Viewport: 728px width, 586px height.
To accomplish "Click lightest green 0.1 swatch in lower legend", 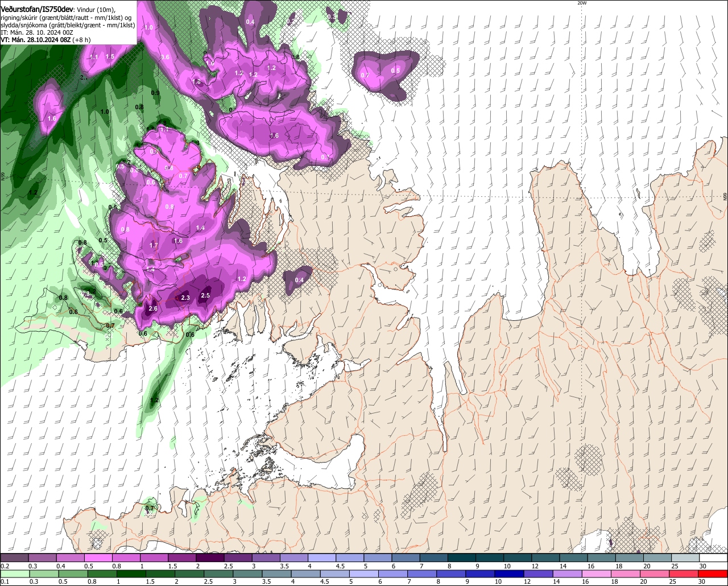I will (14, 573).
